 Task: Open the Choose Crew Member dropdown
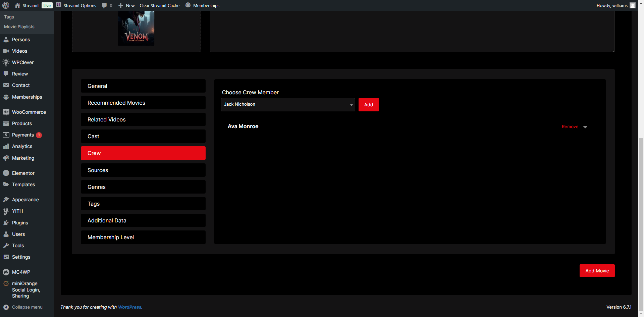288,105
